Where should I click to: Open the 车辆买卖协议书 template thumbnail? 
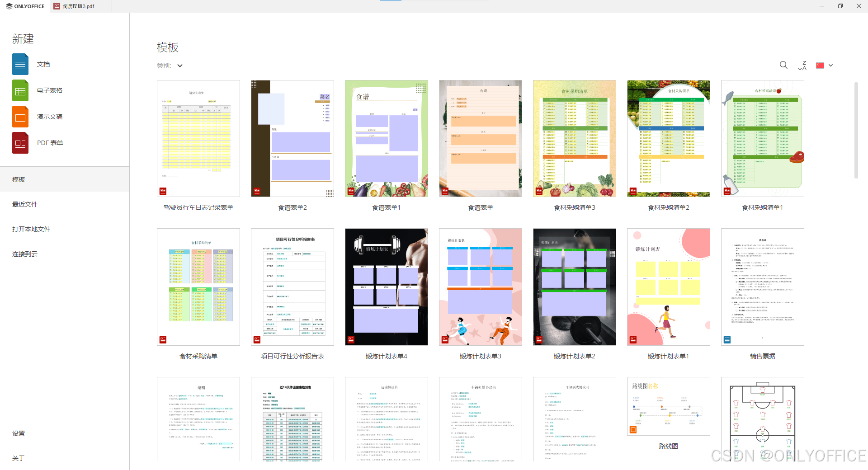[575, 419]
